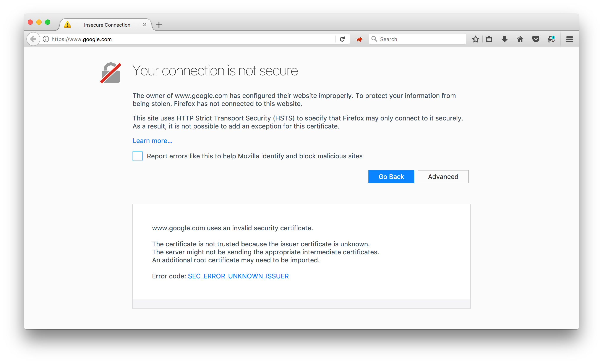This screenshot has height=364, width=603.
Task: Click the Go Back button
Action: [x=391, y=177]
